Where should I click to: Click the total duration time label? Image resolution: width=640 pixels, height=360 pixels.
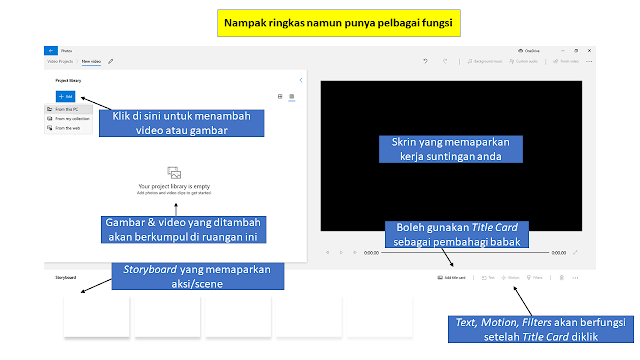pos(559,253)
